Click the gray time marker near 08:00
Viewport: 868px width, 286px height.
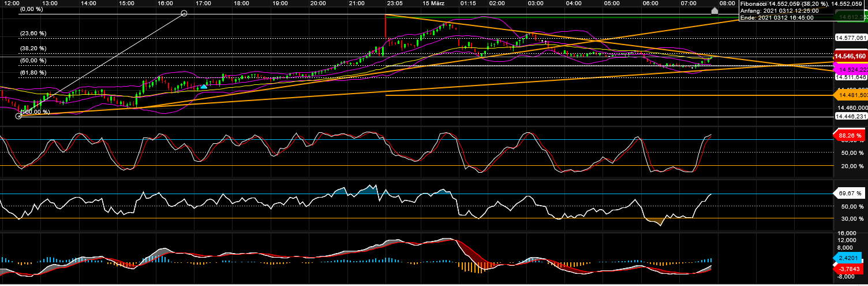coord(714,10)
